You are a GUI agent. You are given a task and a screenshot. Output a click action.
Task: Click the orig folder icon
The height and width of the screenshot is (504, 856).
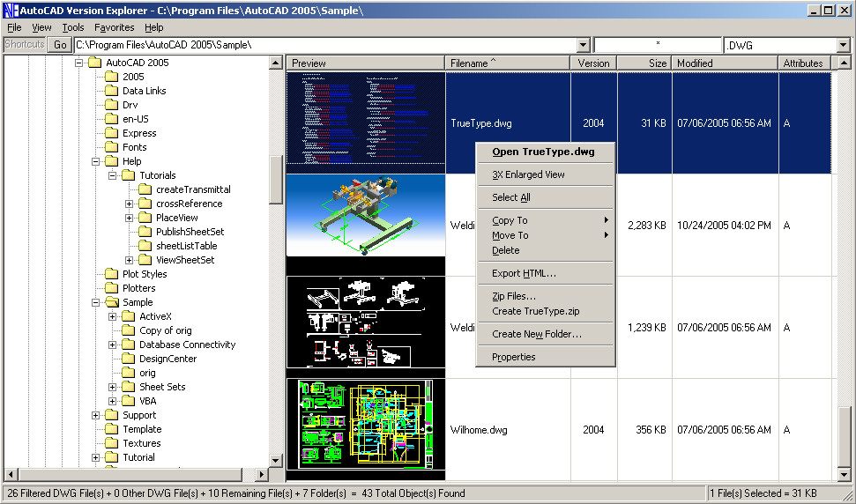point(129,373)
